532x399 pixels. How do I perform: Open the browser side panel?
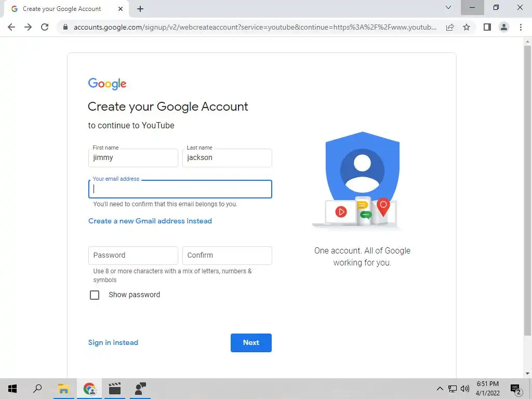click(x=487, y=27)
